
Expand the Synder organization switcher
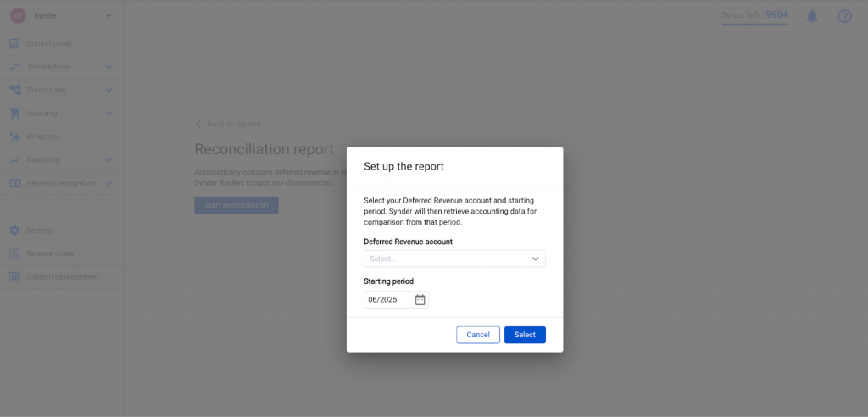click(108, 16)
